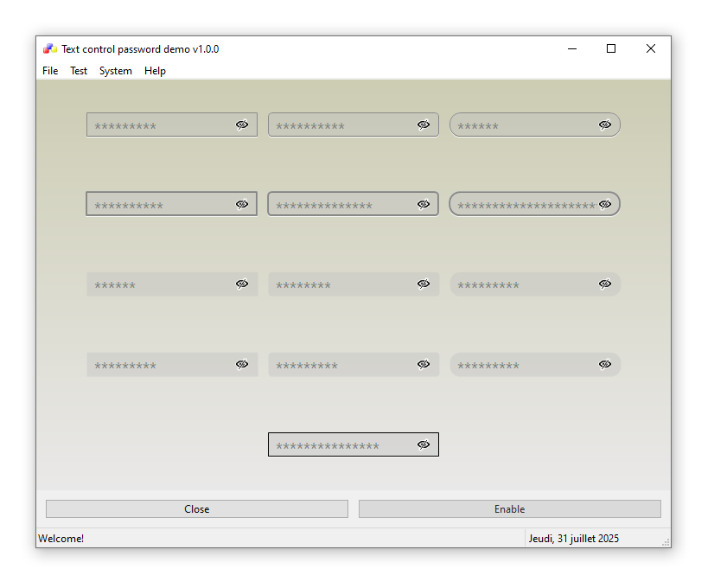Click eye icon in third-row left field

click(x=242, y=284)
